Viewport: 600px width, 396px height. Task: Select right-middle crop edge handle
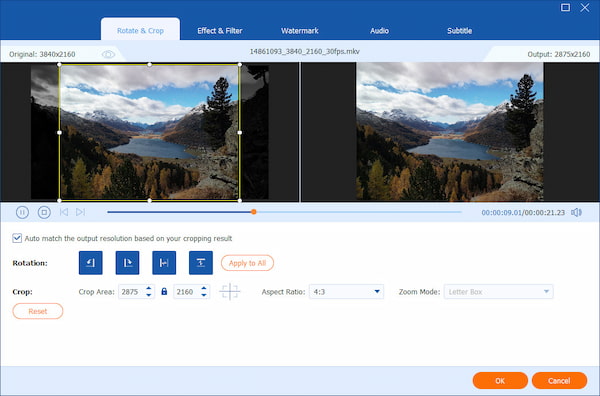[x=240, y=132]
